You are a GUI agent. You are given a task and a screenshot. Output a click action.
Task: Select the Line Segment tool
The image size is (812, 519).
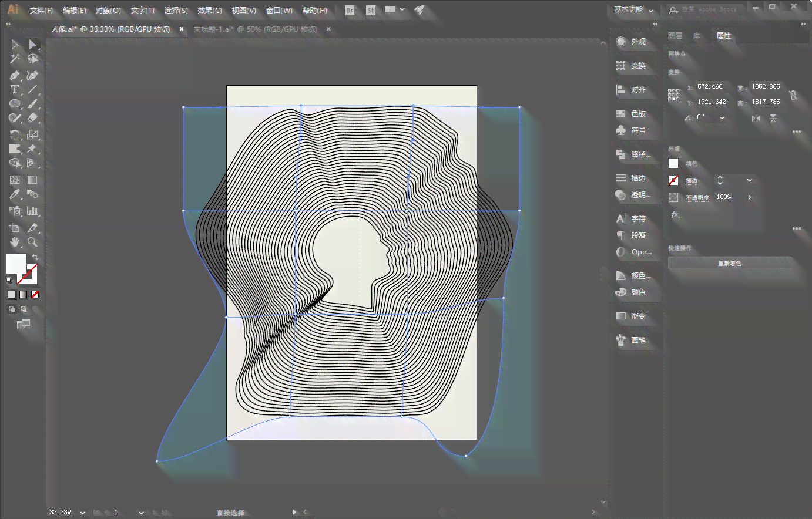32,90
